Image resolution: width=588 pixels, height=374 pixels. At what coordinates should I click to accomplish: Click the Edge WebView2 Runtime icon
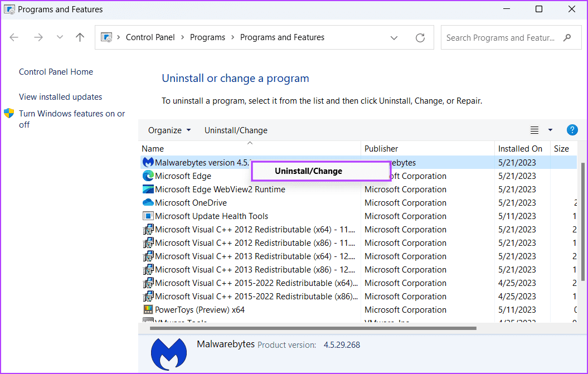tap(148, 189)
